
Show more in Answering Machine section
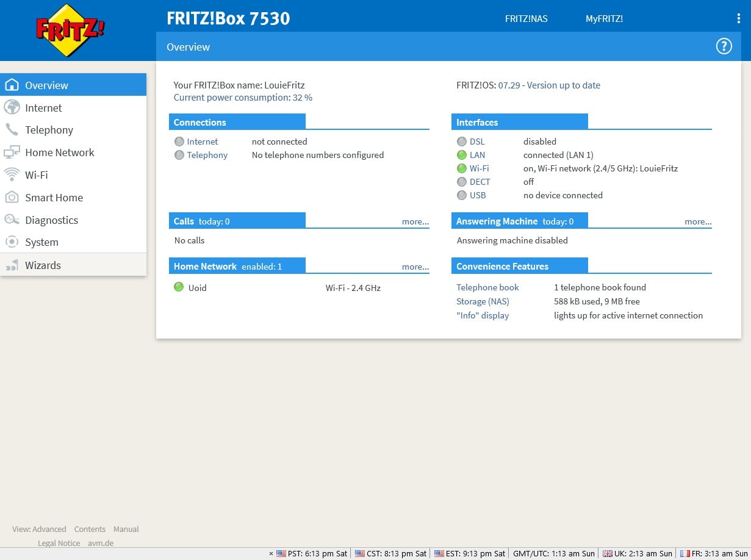(697, 222)
